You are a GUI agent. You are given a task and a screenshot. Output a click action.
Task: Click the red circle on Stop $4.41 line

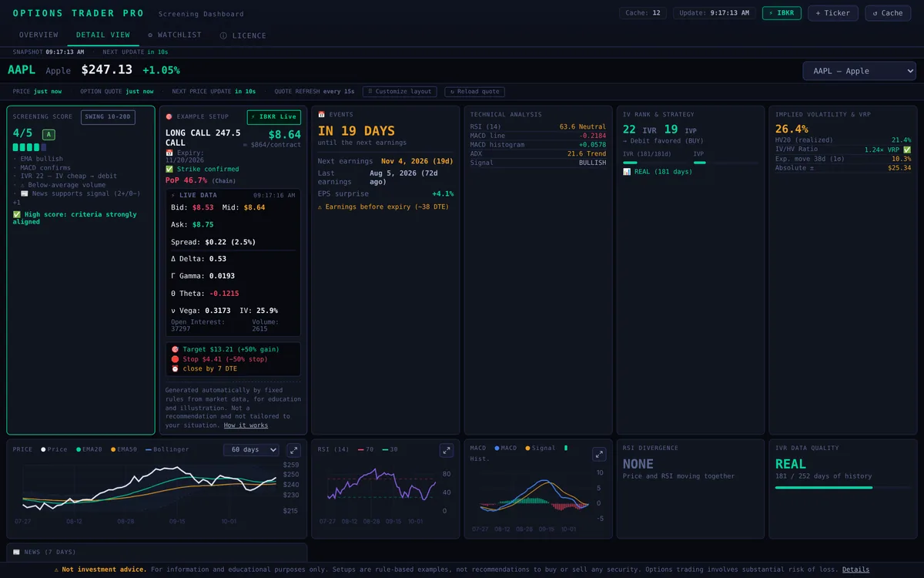coord(175,359)
